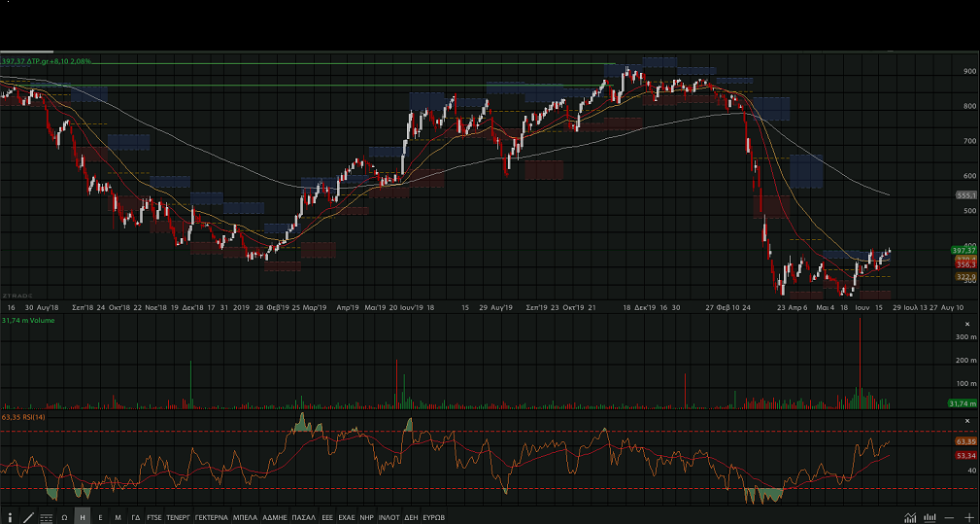
Task: Select the trend line drawing tool
Action: [27, 517]
